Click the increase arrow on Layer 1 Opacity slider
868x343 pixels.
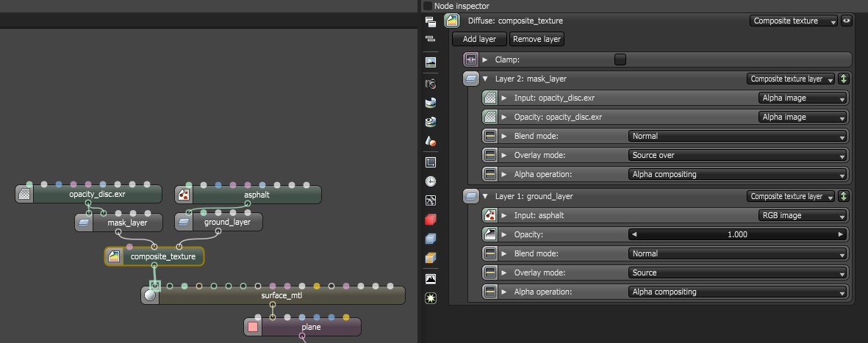(841, 234)
